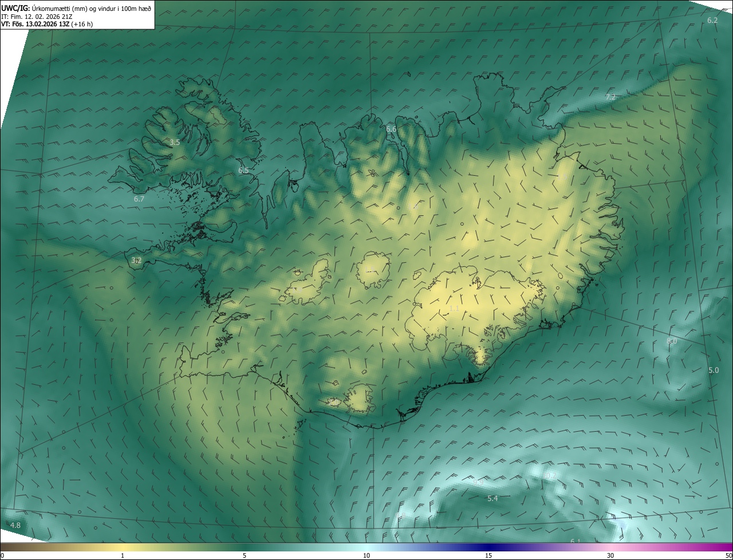Click the map title 'Úrkomumætti (mm) og vindur í 100m hæð'
The width and height of the screenshot is (733, 560).
(x=91, y=8)
